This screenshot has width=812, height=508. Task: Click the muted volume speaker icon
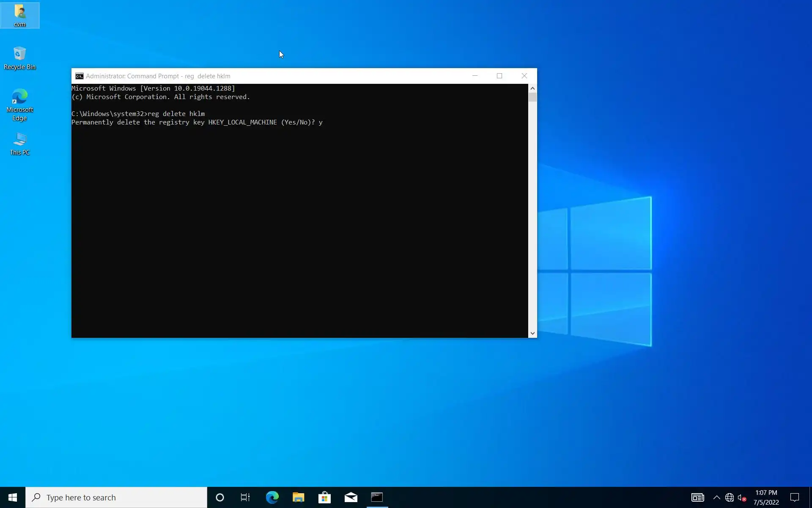pos(742,497)
